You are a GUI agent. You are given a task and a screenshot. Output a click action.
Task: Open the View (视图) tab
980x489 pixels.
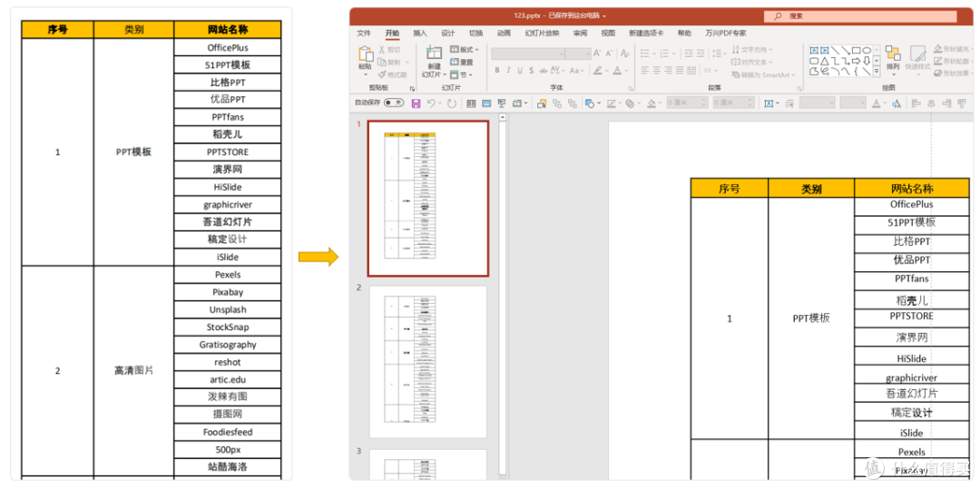coord(608,33)
